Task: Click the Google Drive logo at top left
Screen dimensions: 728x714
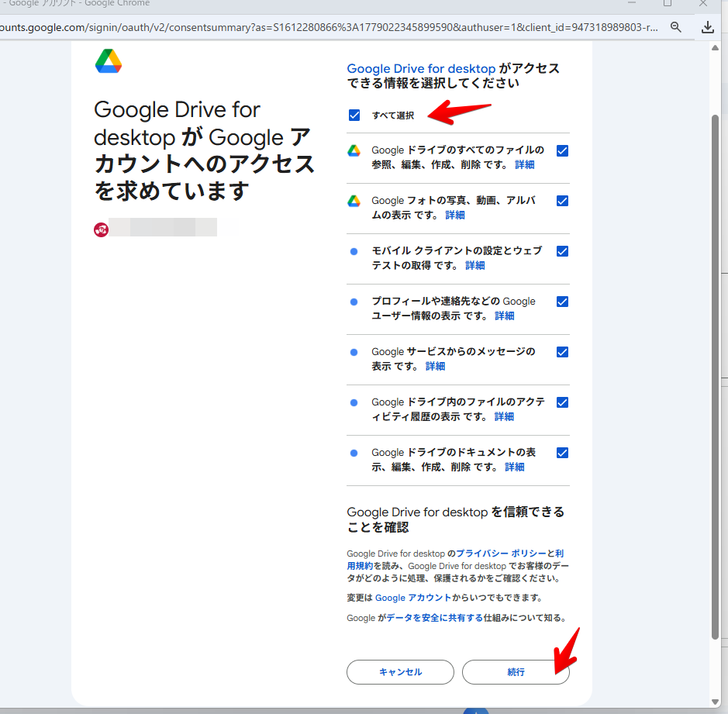Action: [109, 60]
